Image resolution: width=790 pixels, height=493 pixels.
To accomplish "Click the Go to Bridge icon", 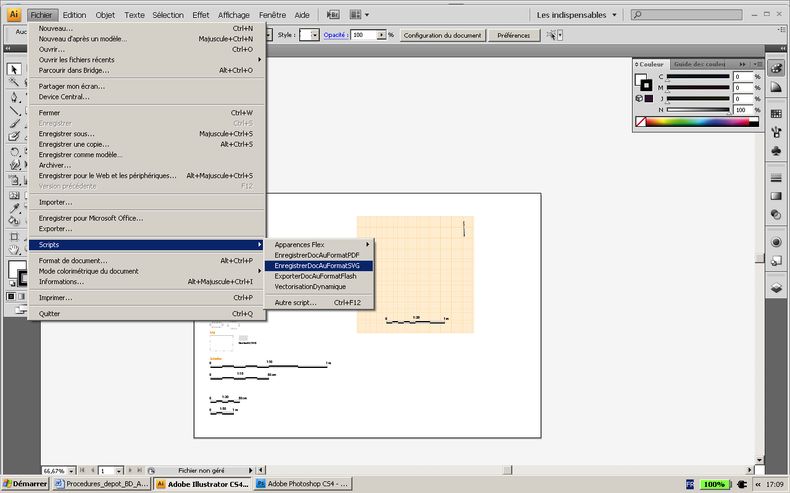I will coord(333,15).
